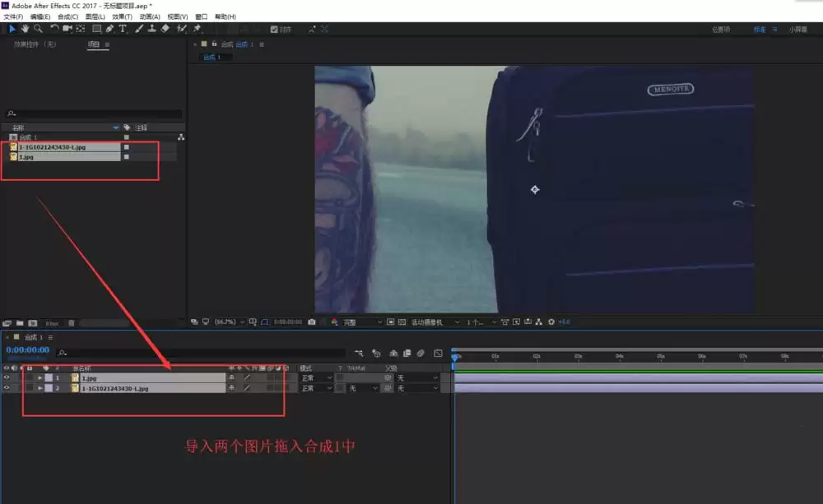823x504 pixels.
Task: Click the snapshot camera icon below preview
Action: click(x=312, y=322)
